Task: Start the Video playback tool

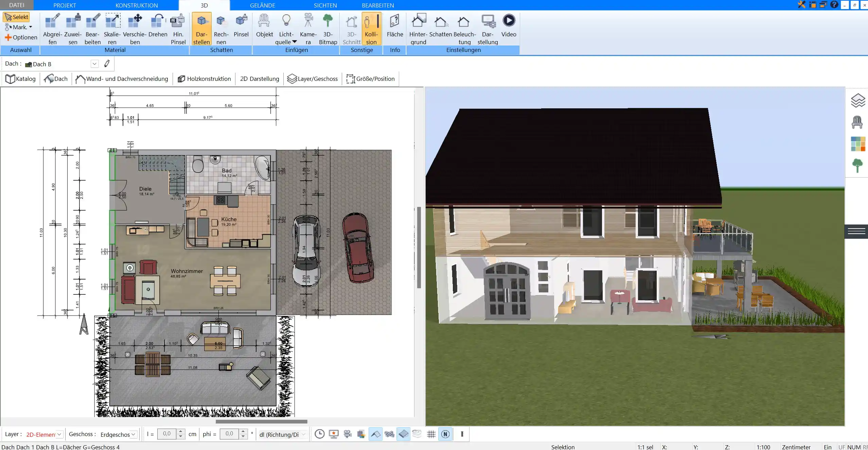Action: (x=509, y=25)
